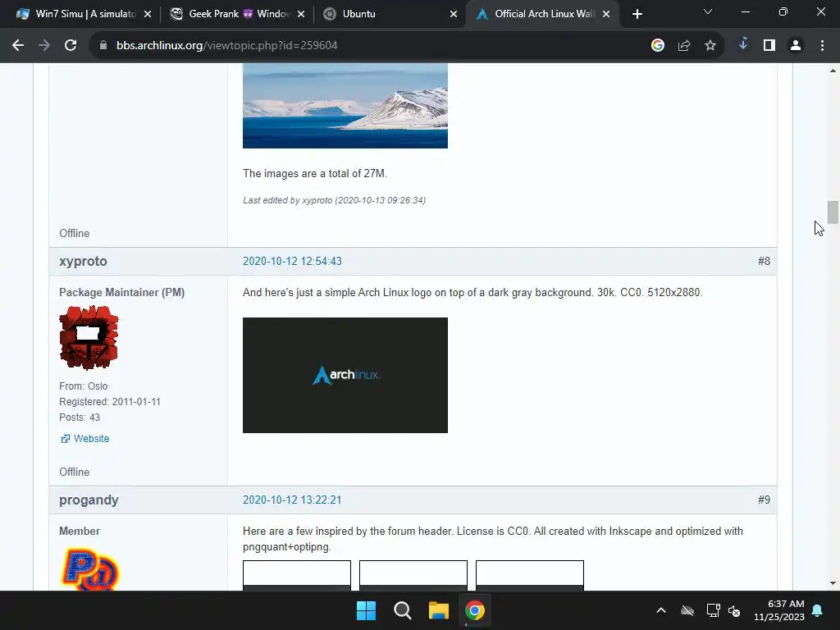Click 'The images are a total of 27M.' text
The width and height of the screenshot is (840, 630).
point(314,174)
